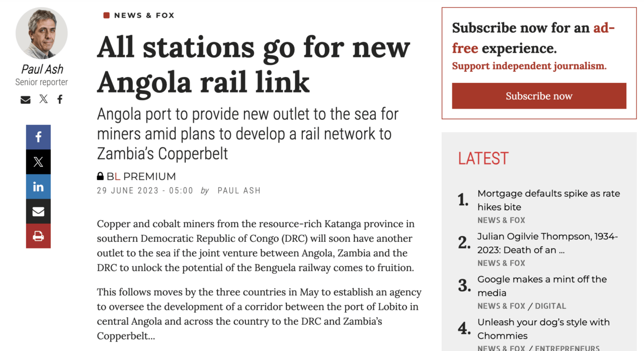The width and height of the screenshot is (644, 351).
Task: Print the article using the red print icon
Action: (x=38, y=236)
